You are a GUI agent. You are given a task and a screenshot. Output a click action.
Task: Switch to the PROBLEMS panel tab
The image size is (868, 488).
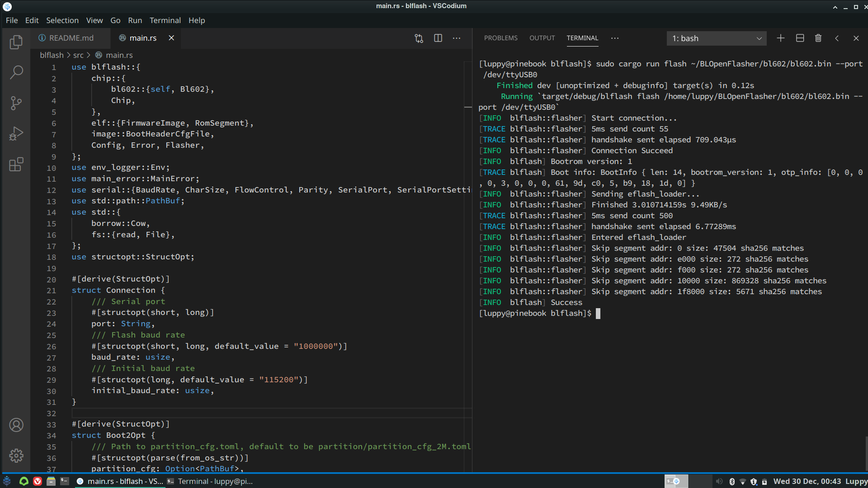(500, 38)
